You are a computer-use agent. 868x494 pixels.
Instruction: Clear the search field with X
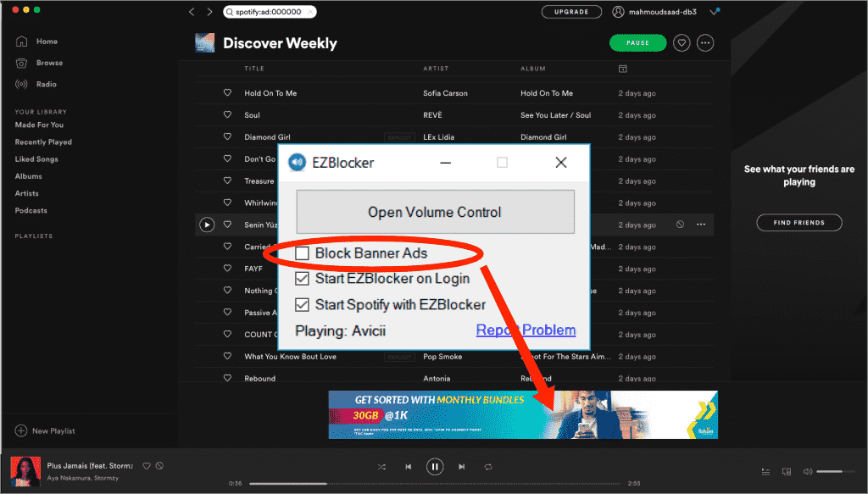click(310, 12)
